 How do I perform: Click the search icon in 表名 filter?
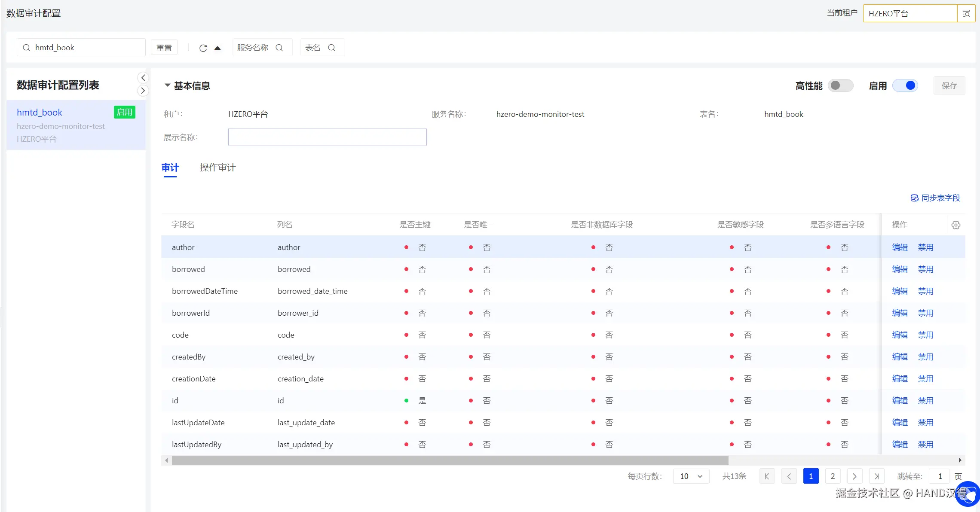tap(332, 48)
